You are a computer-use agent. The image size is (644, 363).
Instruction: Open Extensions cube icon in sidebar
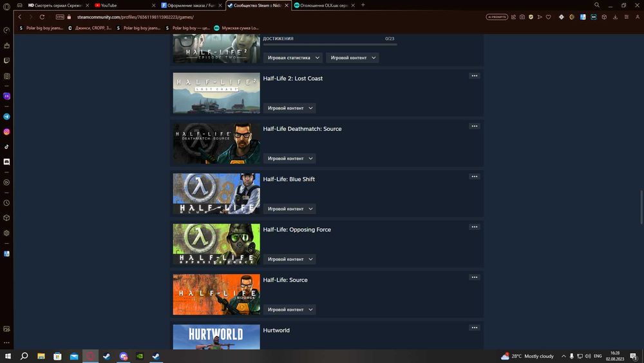[x=6, y=218]
